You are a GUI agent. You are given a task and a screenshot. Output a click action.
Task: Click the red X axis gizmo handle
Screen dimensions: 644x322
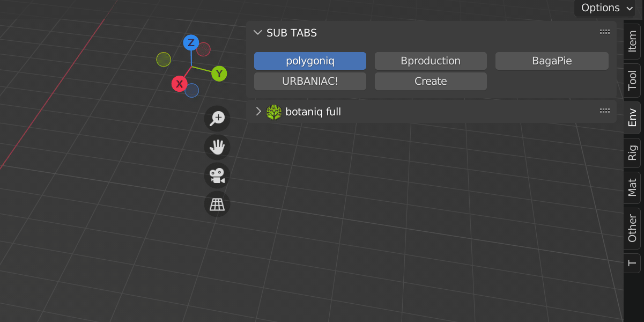[x=179, y=84]
